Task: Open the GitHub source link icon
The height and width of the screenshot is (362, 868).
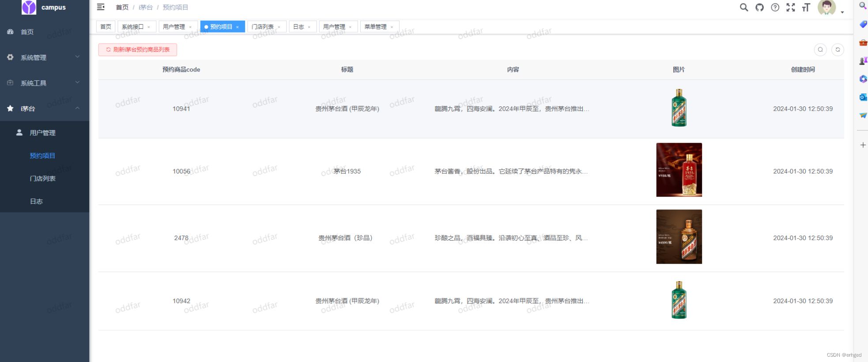Action: [759, 7]
